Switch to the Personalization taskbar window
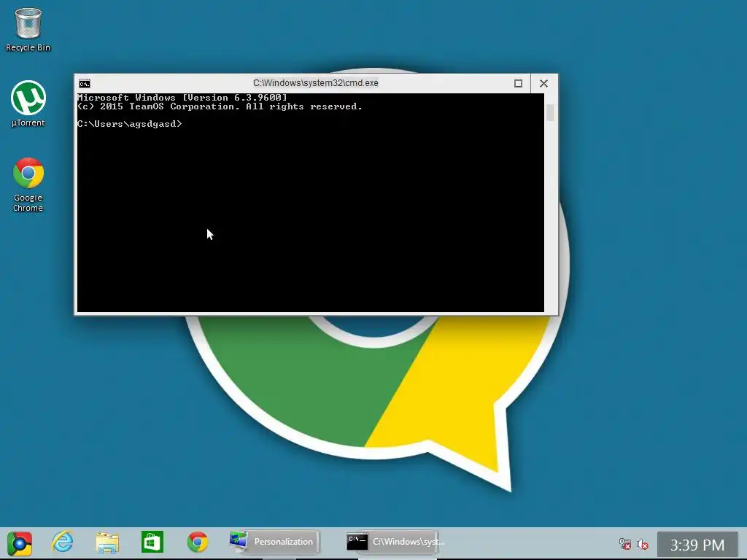Image resolution: width=747 pixels, height=560 pixels. click(273, 542)
